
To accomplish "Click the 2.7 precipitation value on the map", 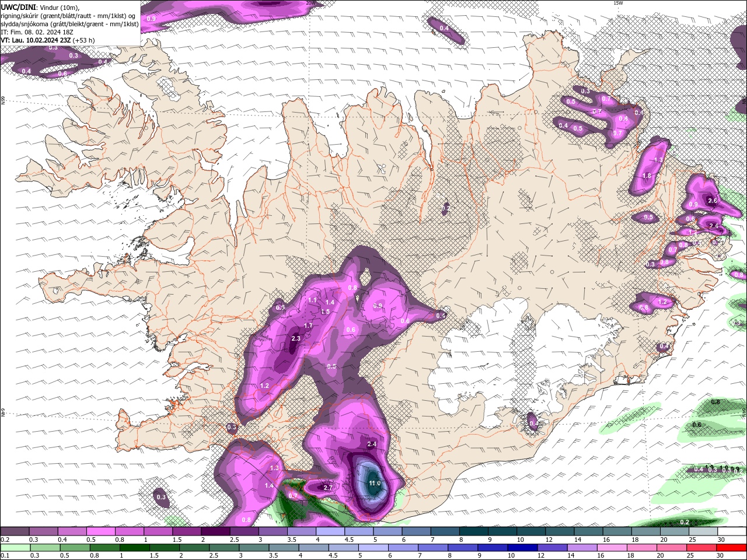I will [327, 488].
